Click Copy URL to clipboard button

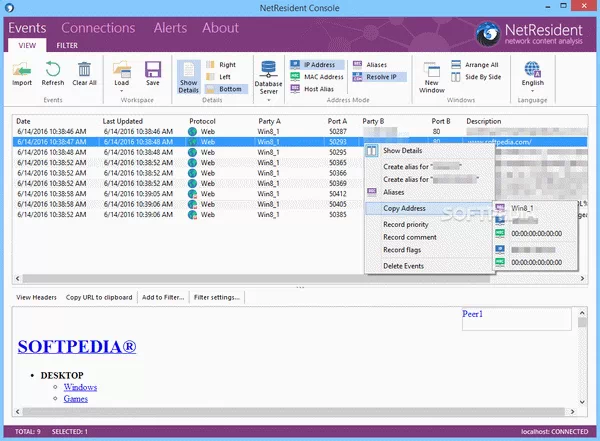click(101, 297)
